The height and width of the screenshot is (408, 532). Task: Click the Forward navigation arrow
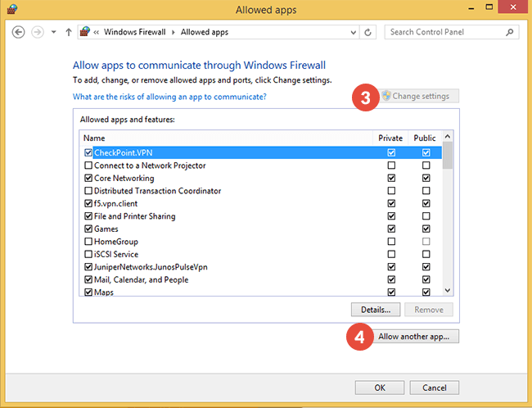38,32
